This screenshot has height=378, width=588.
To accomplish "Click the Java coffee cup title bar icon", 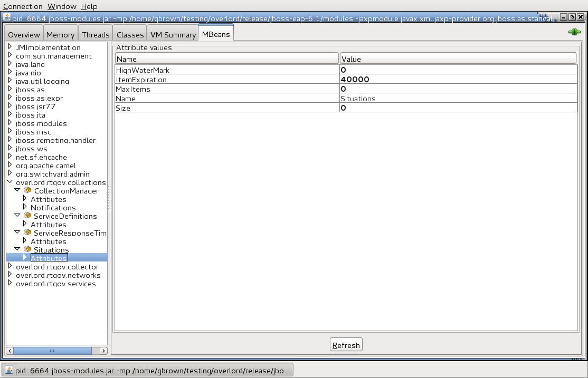I will point(6,17).
